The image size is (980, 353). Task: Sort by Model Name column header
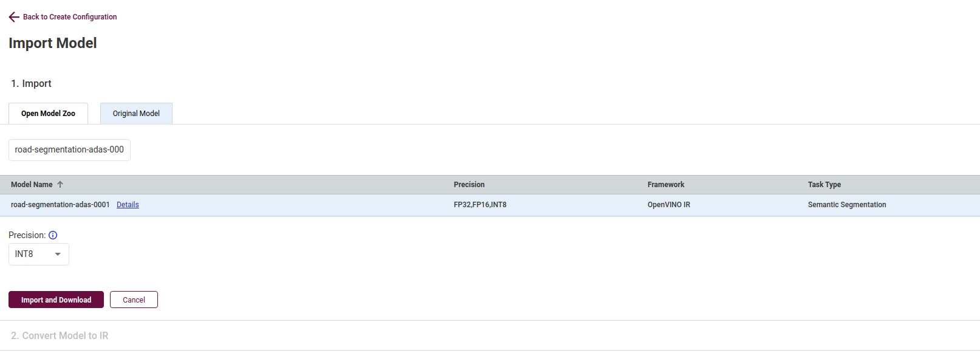point(32,185)
